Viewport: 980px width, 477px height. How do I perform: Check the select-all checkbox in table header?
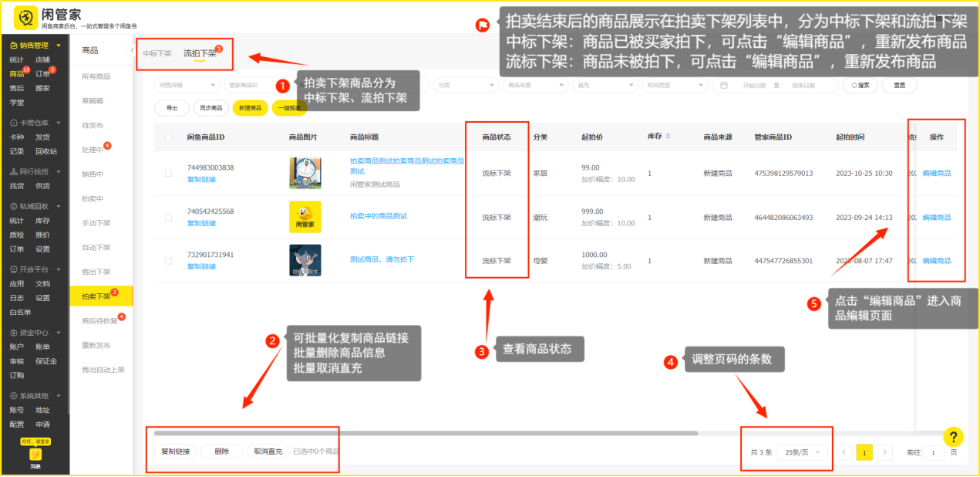[168, 137]
